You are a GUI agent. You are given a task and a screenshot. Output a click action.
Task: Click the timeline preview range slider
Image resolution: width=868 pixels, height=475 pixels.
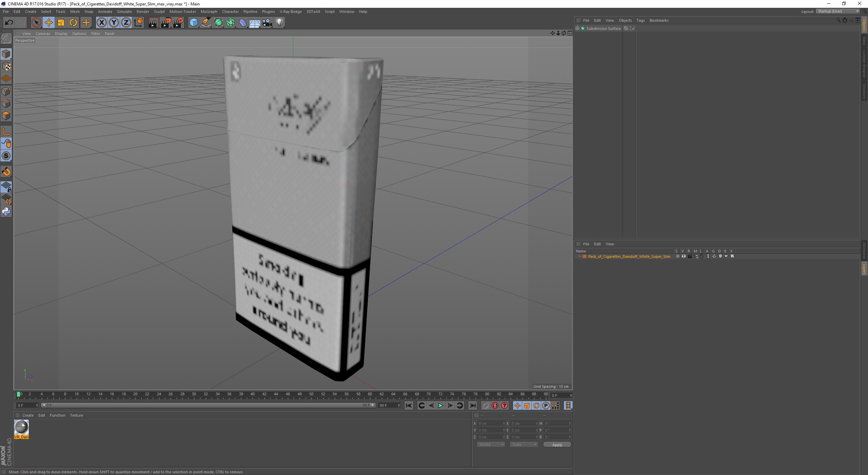[x=208, y=405]
